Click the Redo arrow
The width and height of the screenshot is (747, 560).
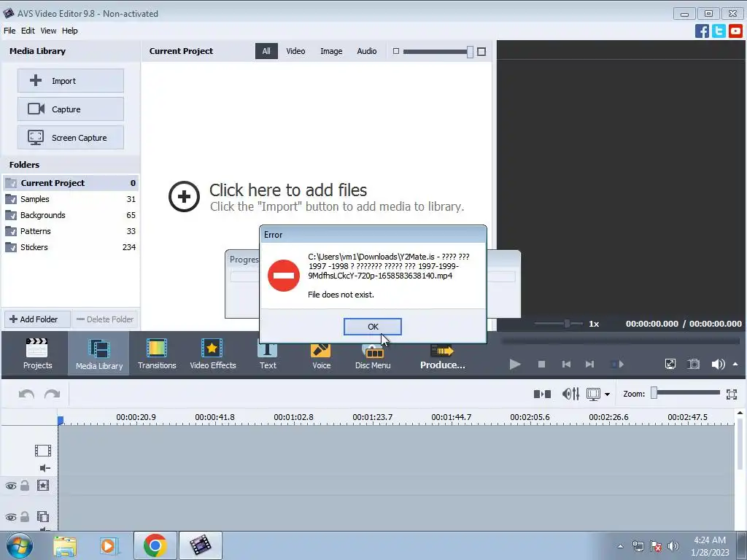tap(52, 394)
